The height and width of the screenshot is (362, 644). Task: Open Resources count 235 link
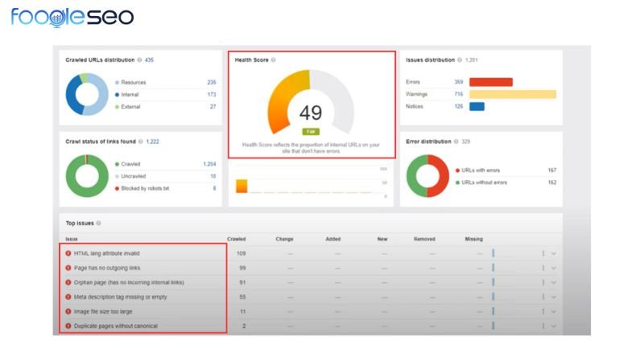click(212, 83)
